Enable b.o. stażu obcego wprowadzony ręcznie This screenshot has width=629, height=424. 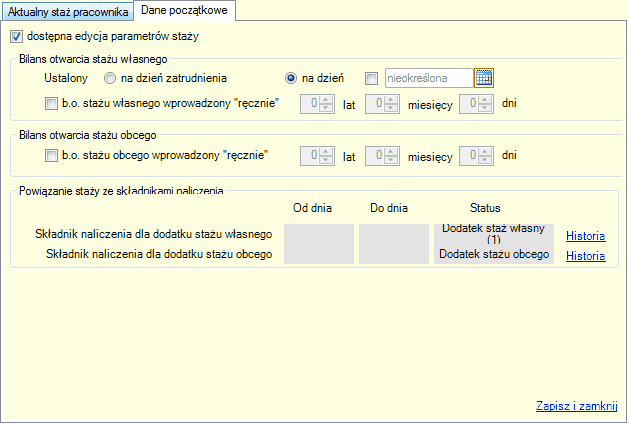[51, 156]
